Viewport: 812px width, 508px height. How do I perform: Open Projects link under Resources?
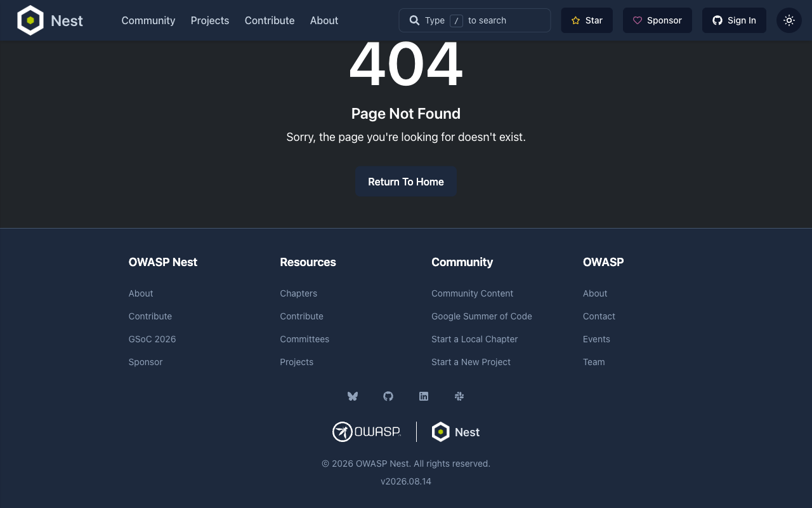(x=297, y=362)
